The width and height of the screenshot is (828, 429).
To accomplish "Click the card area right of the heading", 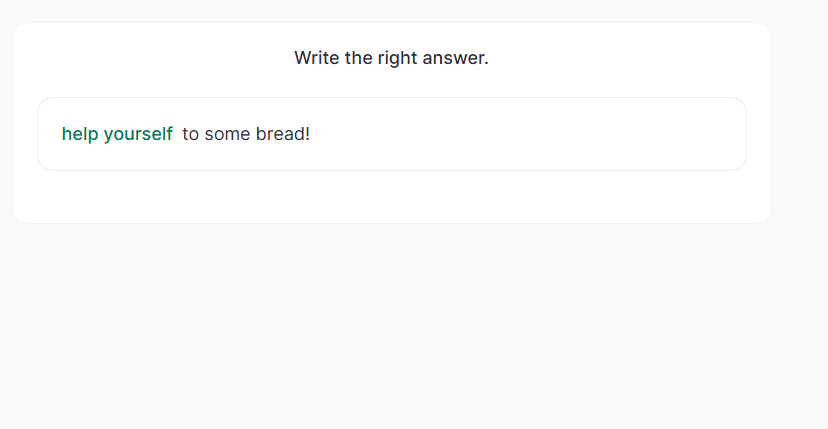I will click(x=630, y=58).
